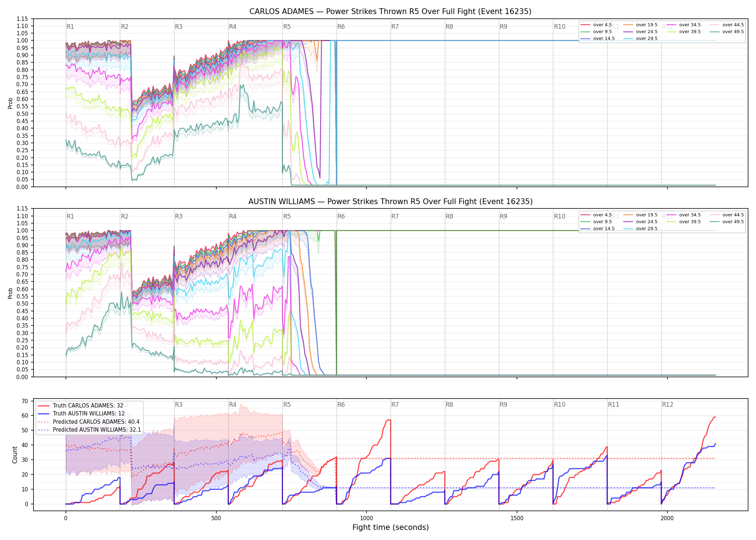The image size is (756, 540).
Task: Click 'Predicted AUSTIN WILLIAMS: 32.1' legend entry
Action: click(x=89, y=430)
